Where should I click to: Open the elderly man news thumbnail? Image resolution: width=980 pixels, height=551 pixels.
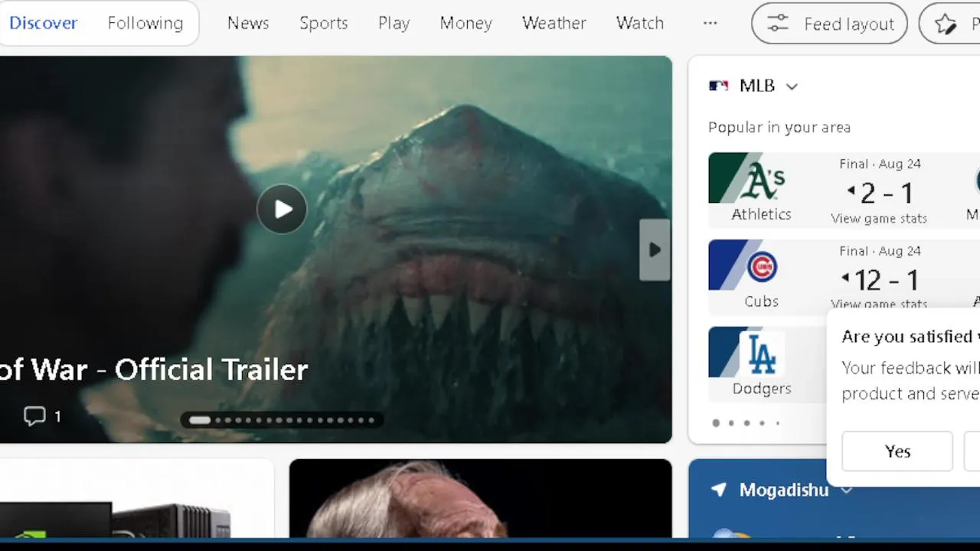[481, 498]
